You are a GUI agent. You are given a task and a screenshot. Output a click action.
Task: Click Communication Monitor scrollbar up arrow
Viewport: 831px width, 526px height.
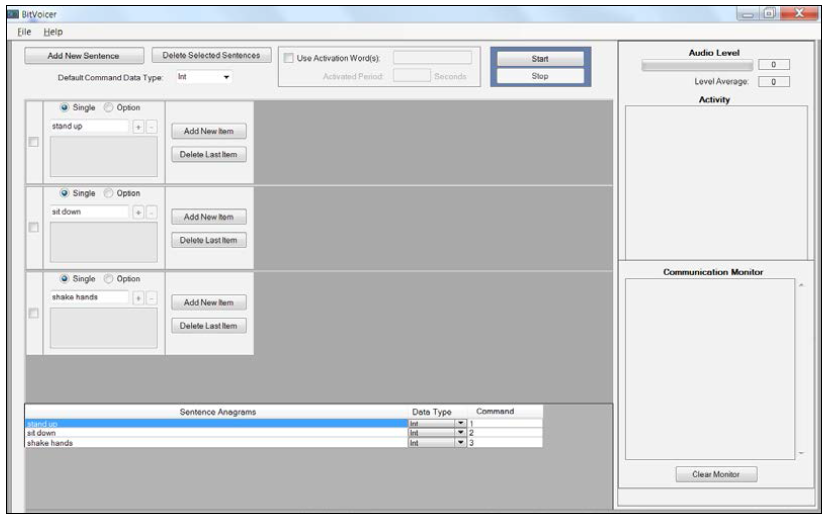click(801, 286)
